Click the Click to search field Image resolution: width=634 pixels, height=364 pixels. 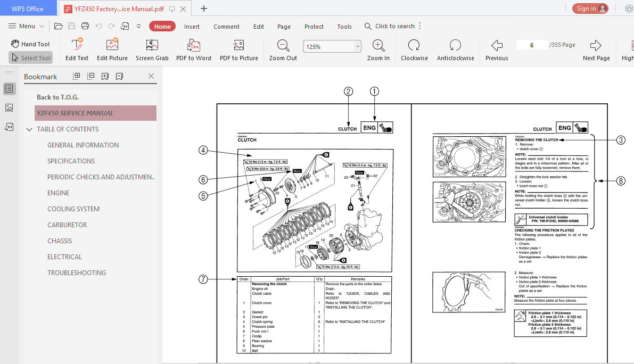pyautogui.click(x=390, y=26)
